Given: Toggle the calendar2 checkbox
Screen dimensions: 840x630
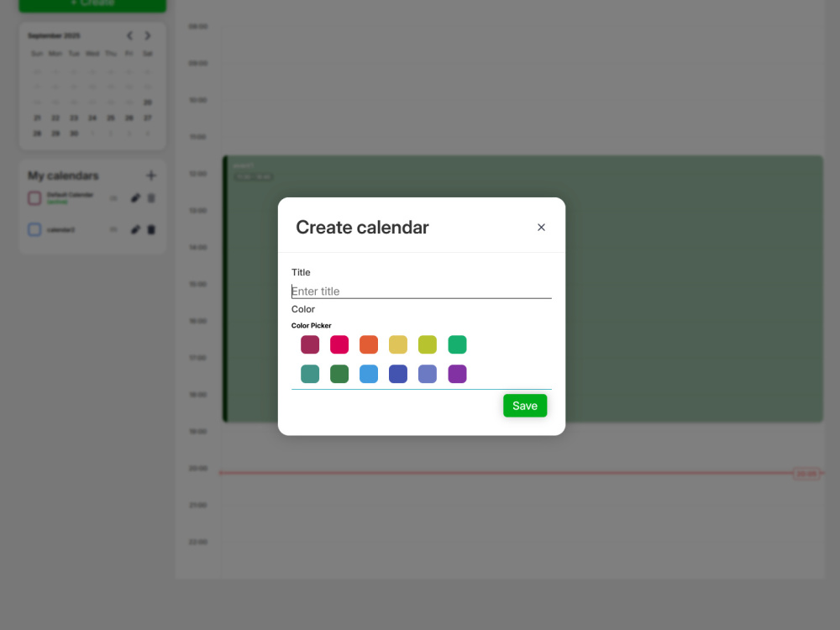Looking at the screenshot, I should pos(34,230).
